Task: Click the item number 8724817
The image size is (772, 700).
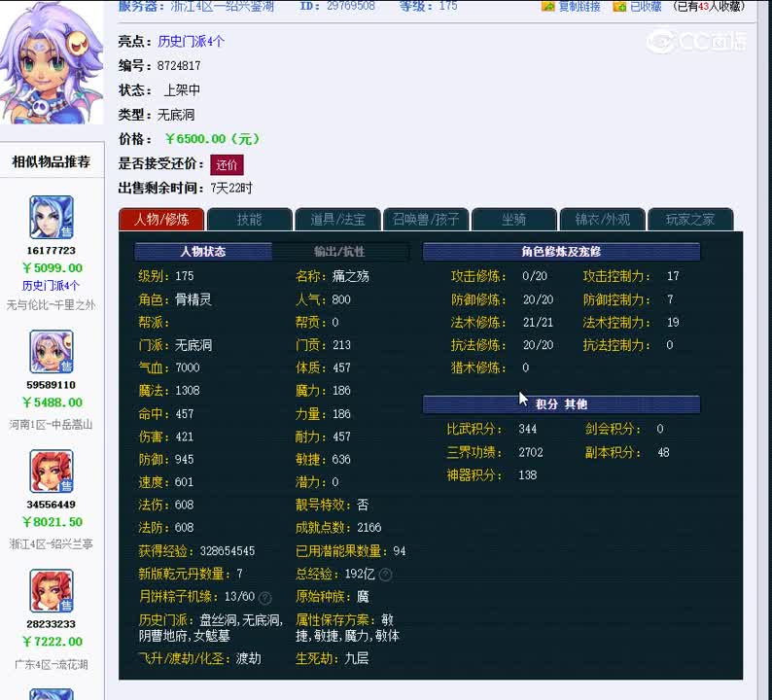Action: (x=179, y=66)
